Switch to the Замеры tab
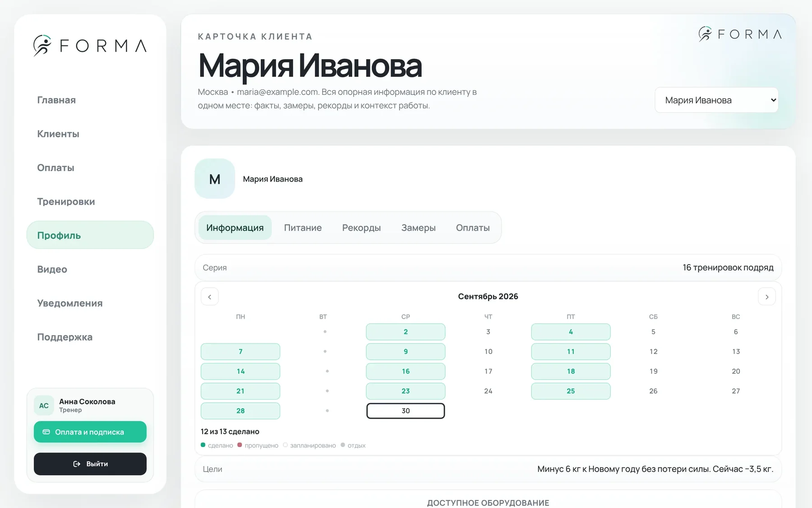This screenshot has width=812, height=508. coord(419,228)
